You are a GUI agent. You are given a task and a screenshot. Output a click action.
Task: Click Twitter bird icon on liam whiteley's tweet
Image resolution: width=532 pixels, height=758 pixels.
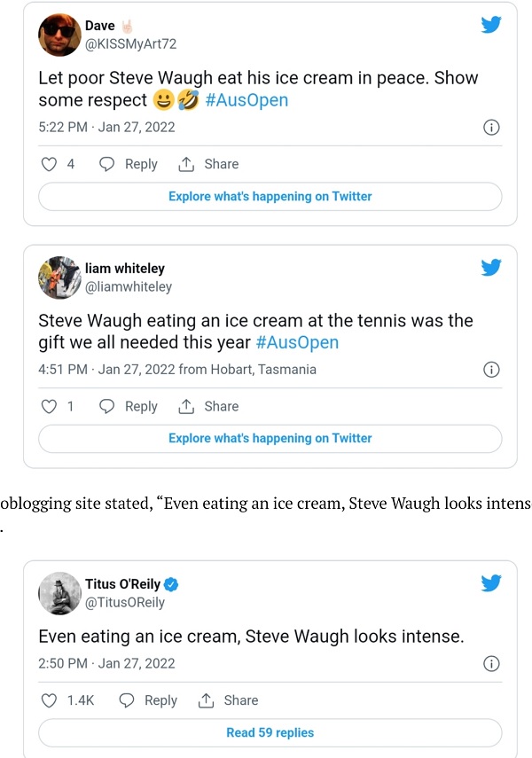(491, 267)
